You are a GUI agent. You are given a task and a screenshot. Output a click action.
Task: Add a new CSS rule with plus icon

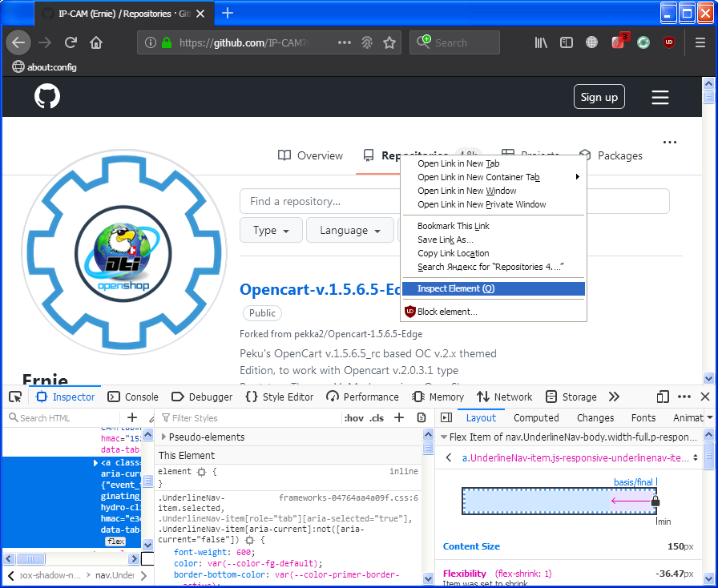click(399, 417)
